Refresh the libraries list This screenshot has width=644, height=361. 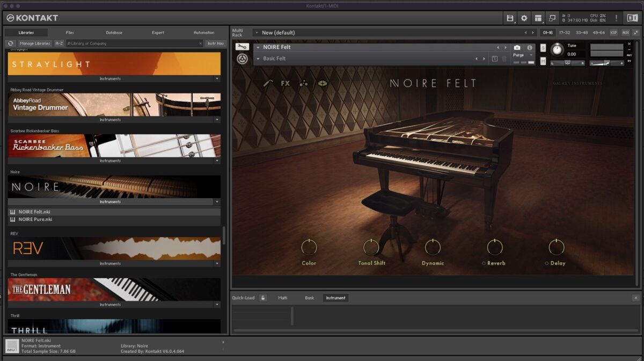[x=10, y=44]
